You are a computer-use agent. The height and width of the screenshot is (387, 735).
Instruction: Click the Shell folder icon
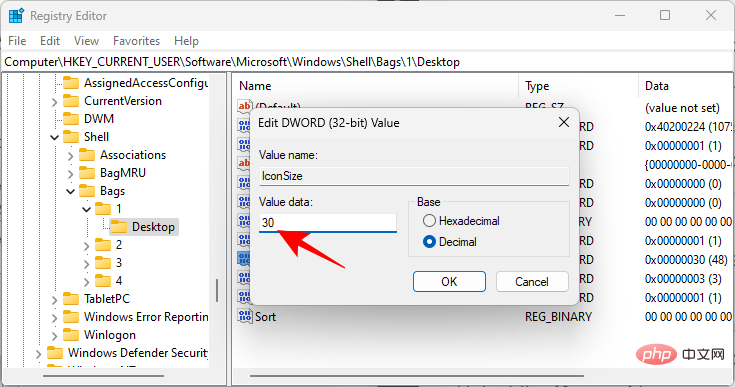coord(71,137)
